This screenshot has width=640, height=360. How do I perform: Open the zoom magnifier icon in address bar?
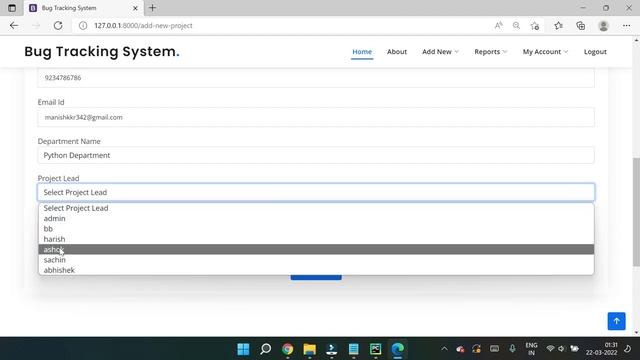516,26
